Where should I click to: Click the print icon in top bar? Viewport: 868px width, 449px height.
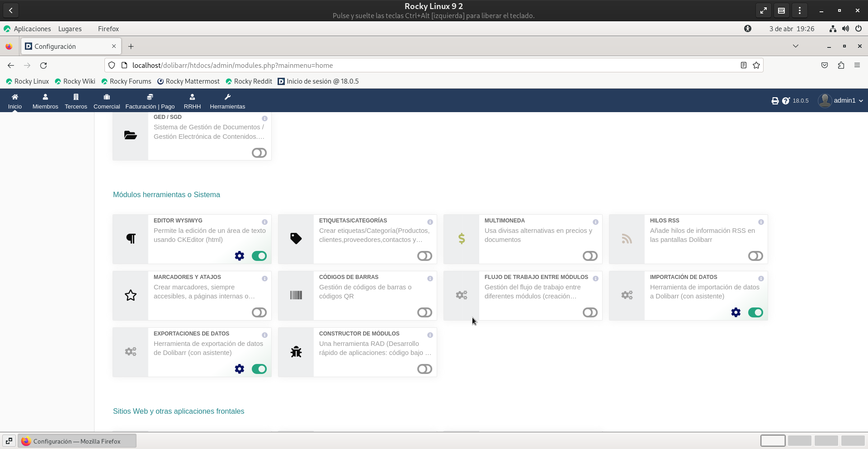click(x=775, y=101)
